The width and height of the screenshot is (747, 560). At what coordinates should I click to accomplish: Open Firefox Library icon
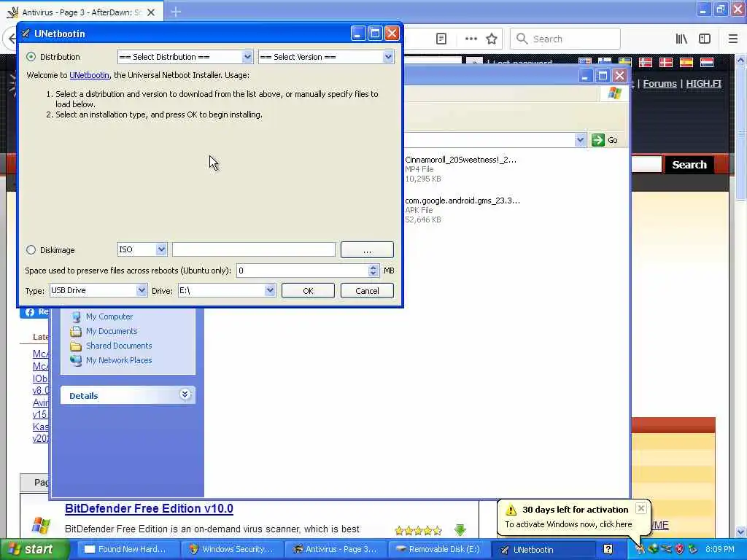point(681,39)
